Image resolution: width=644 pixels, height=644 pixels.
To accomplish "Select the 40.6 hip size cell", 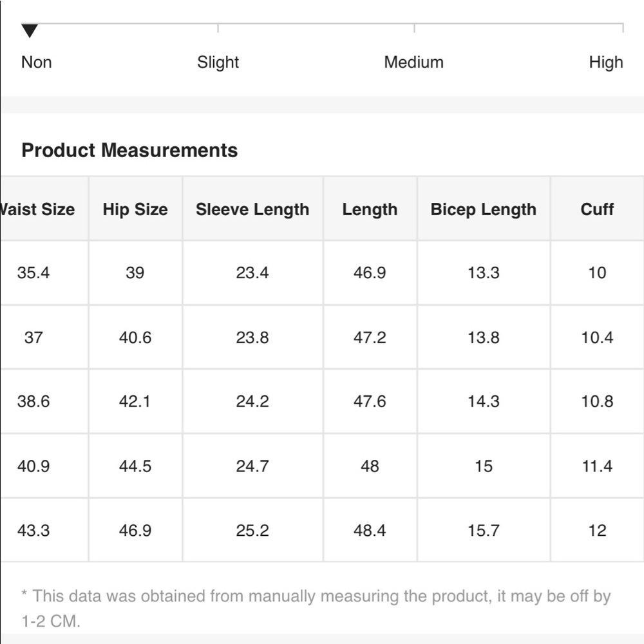I will click(x=135, y=337).
